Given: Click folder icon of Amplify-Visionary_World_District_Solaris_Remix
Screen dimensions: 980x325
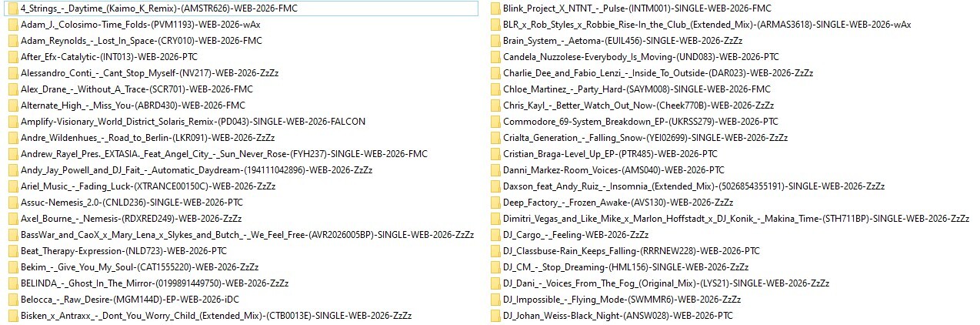Looking at the screenshot, I should [x=12, y=122].
